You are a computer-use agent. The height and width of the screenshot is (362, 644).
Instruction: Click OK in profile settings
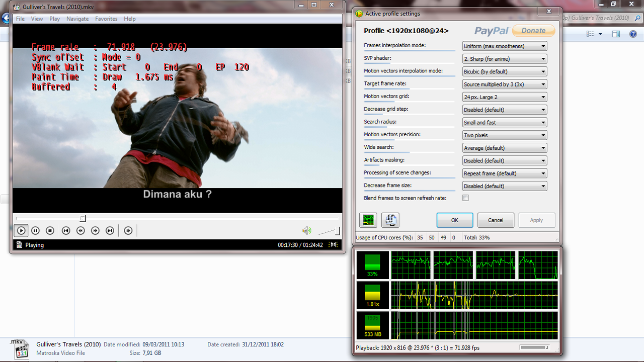coord(455,220)
